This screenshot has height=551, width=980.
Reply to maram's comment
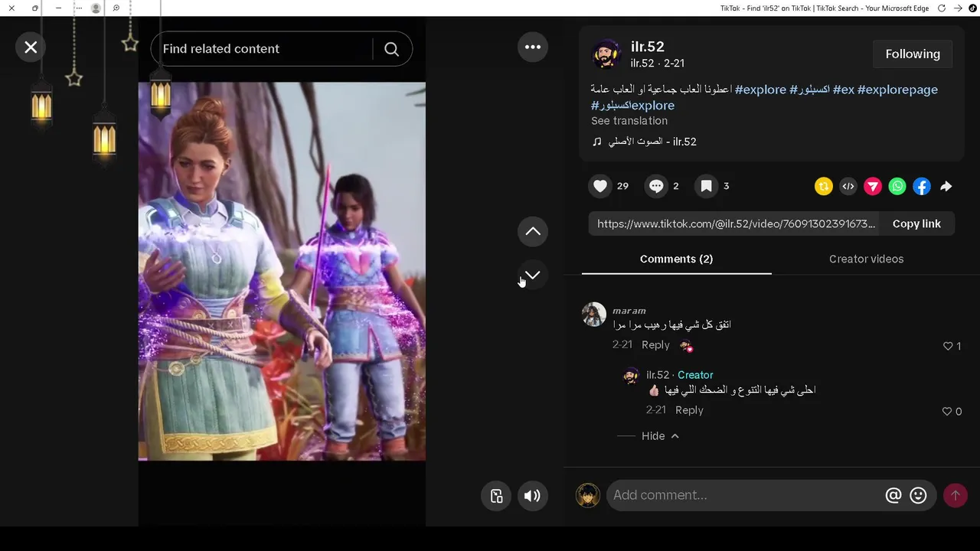[x=655, y=345]
